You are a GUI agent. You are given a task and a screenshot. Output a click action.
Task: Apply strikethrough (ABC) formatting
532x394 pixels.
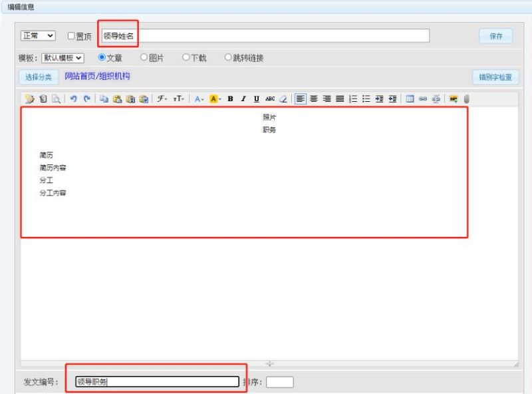click(269, 98)
